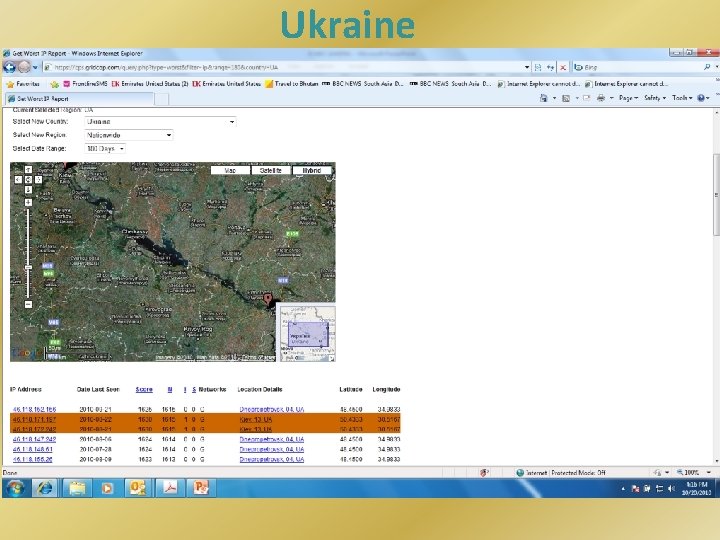Sort table by Score column
Screen dimensions: 720x540
click(144, 389)
